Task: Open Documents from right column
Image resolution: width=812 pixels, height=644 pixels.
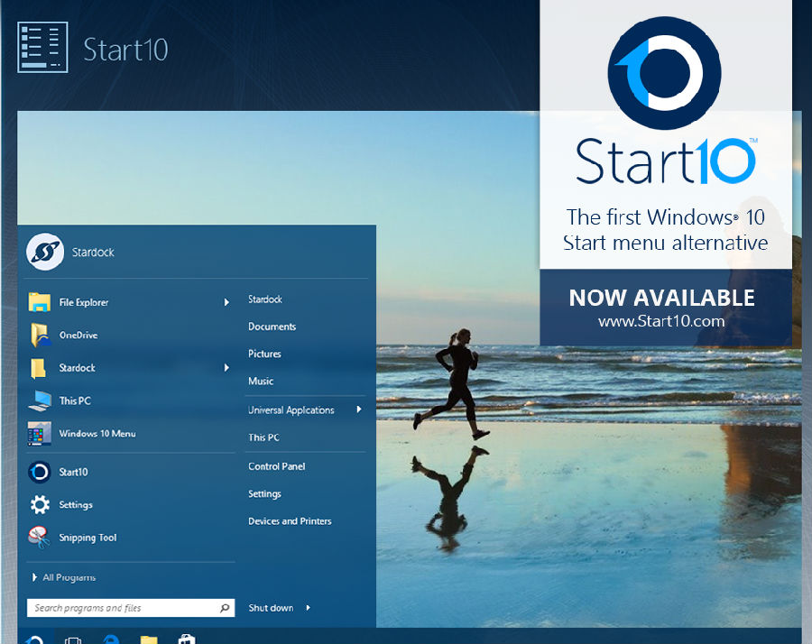Action: 272,327
